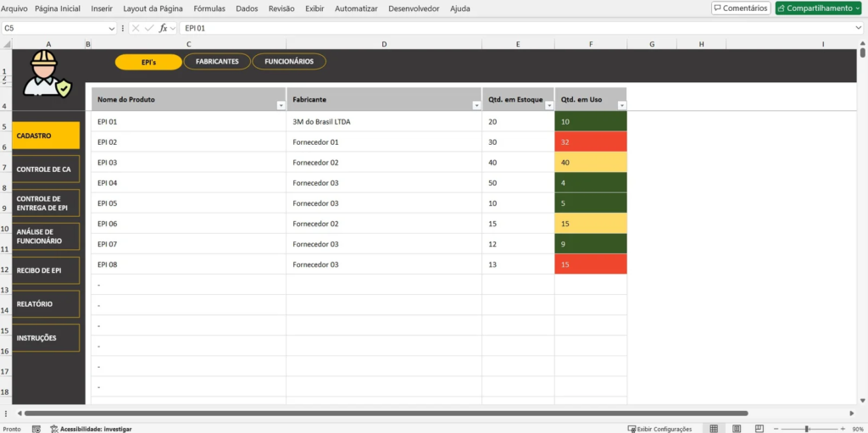
Task: Expand the Name Box dropdown arrow
Action: tap(112, 28)
